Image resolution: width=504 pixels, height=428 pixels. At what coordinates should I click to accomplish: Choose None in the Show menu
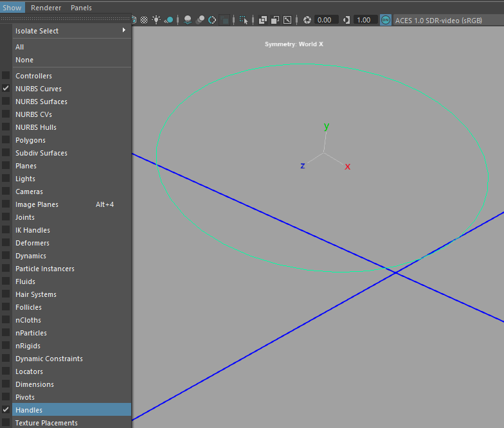pyautogui.click(x=24, y=60)
